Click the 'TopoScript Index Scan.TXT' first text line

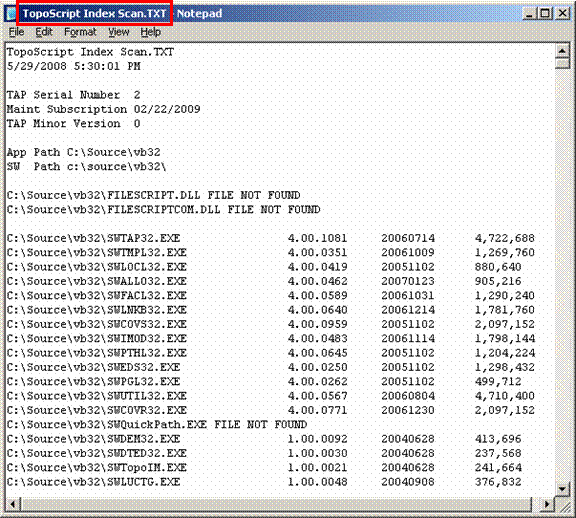coord(90,52)
